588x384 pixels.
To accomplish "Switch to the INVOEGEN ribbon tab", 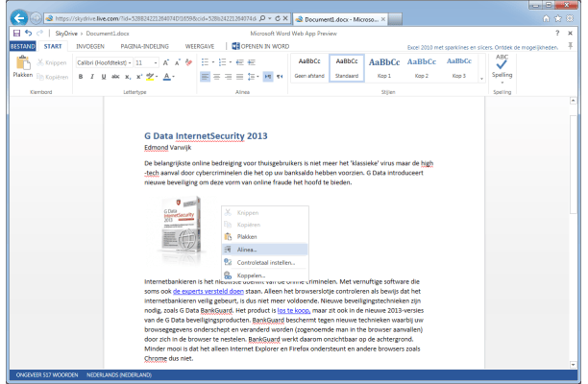I will pos(90,46).
